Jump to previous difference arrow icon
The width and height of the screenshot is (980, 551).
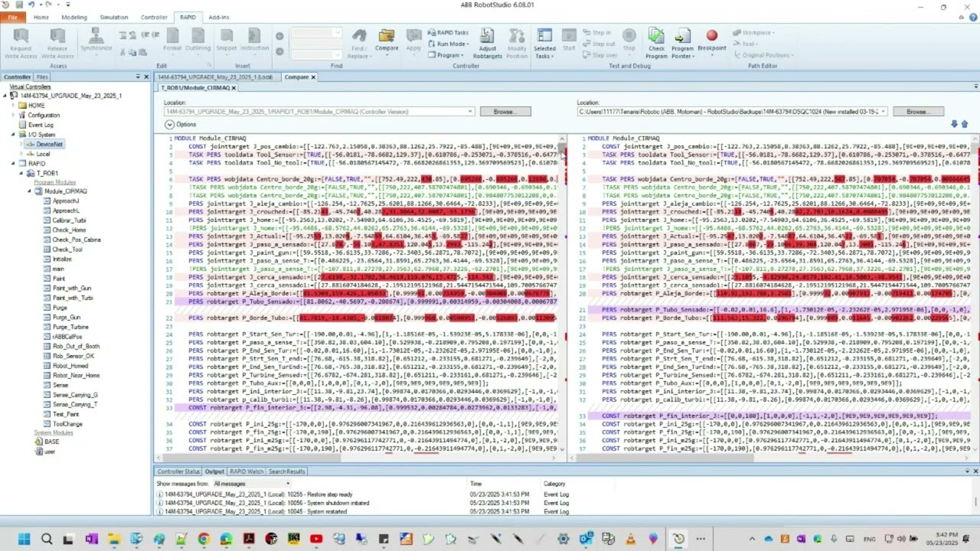[x=964, y=124]
